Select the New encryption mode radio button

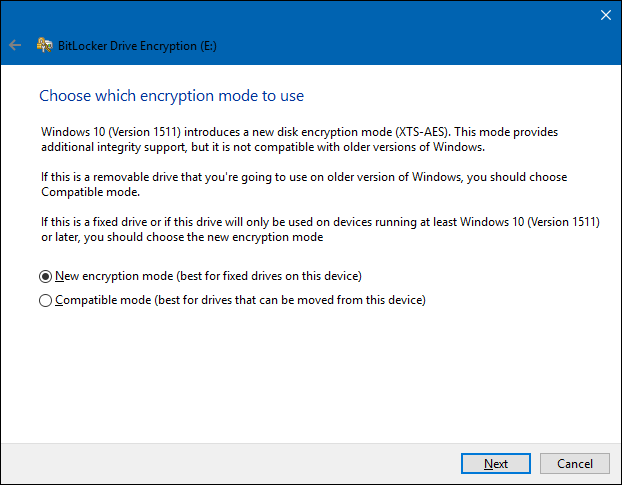point(45,276)
